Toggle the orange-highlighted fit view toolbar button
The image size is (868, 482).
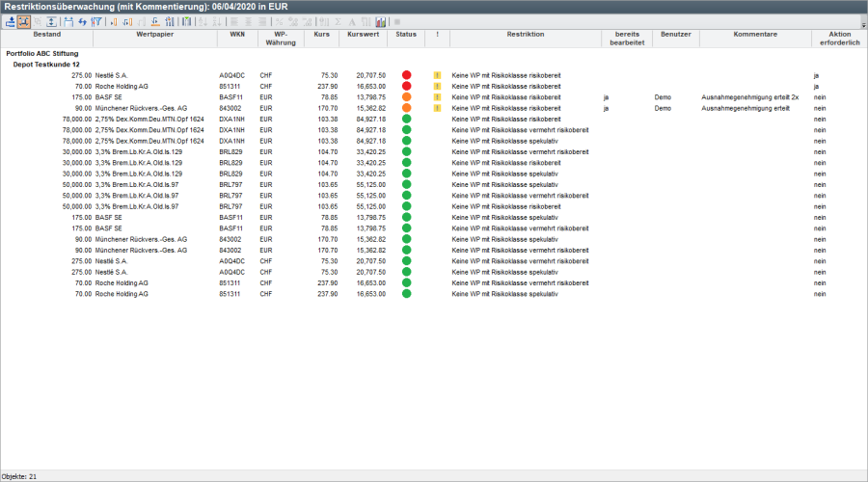pos(23,21)
